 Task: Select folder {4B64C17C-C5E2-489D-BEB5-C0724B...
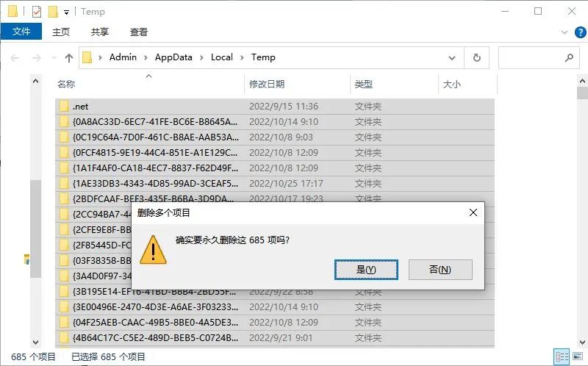(275, 338)
